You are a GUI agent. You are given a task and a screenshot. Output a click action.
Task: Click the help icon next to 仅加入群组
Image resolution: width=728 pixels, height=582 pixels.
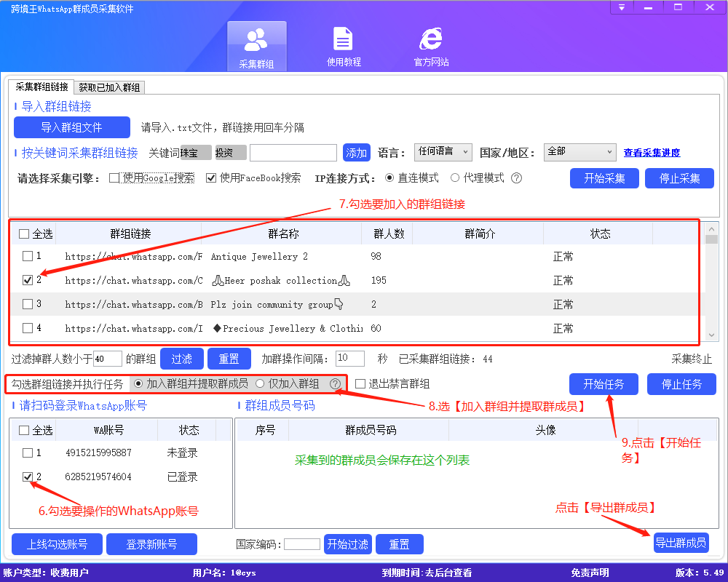[335, 385]
